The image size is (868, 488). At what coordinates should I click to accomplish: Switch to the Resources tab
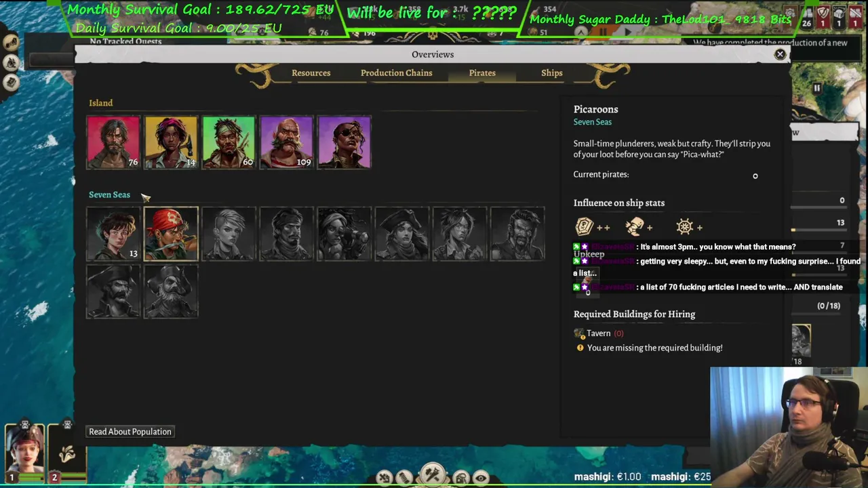pos(311,73)
